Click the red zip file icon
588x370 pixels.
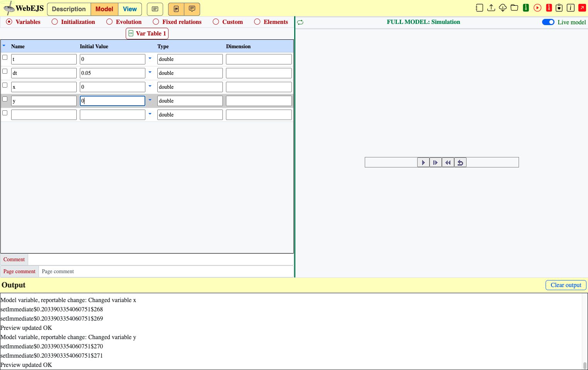click(549, 8)
